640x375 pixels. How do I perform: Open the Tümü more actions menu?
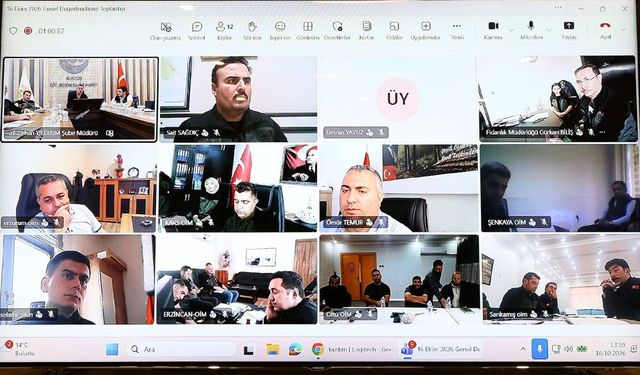click(x=457, y=31)
